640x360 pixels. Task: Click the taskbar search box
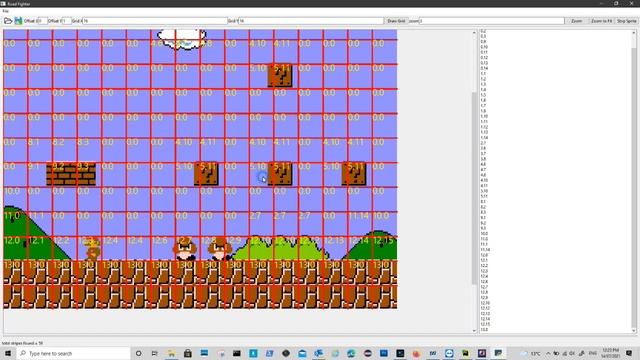point(73,353)
